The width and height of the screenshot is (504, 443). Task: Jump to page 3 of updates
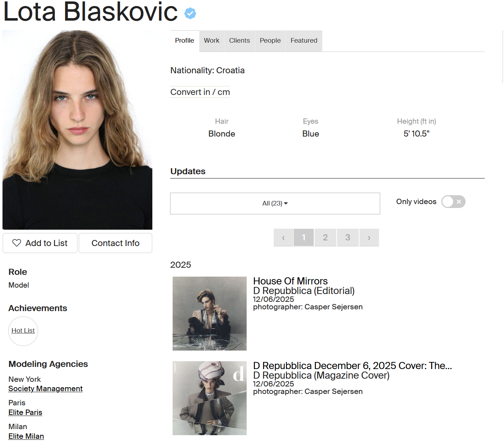pyautogui.click(x=348, y=237)
